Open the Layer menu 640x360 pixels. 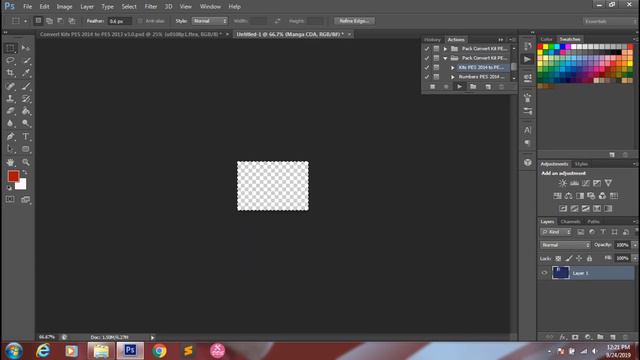coord(87,7)
